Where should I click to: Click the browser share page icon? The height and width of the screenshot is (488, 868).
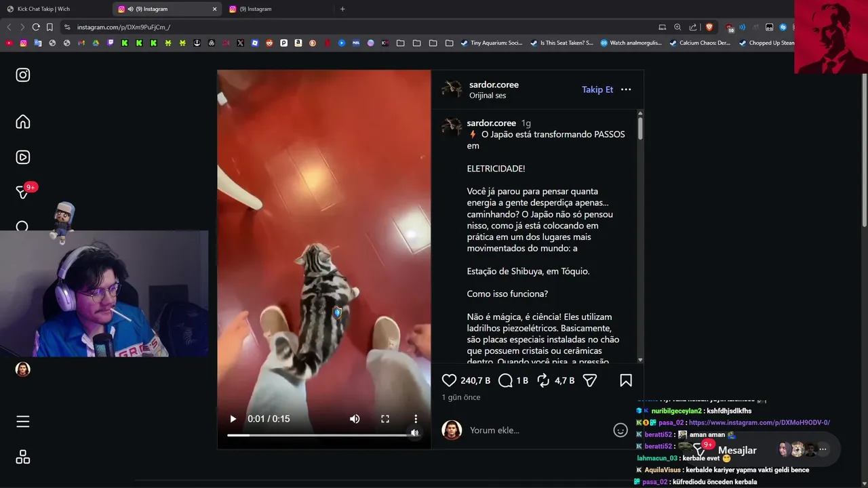tap(693, 27)
